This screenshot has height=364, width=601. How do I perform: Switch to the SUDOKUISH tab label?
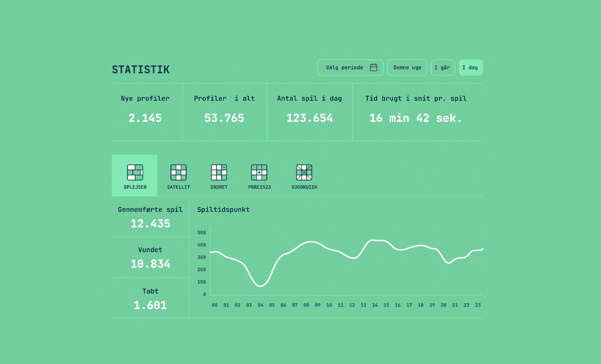tap(304, 187)
